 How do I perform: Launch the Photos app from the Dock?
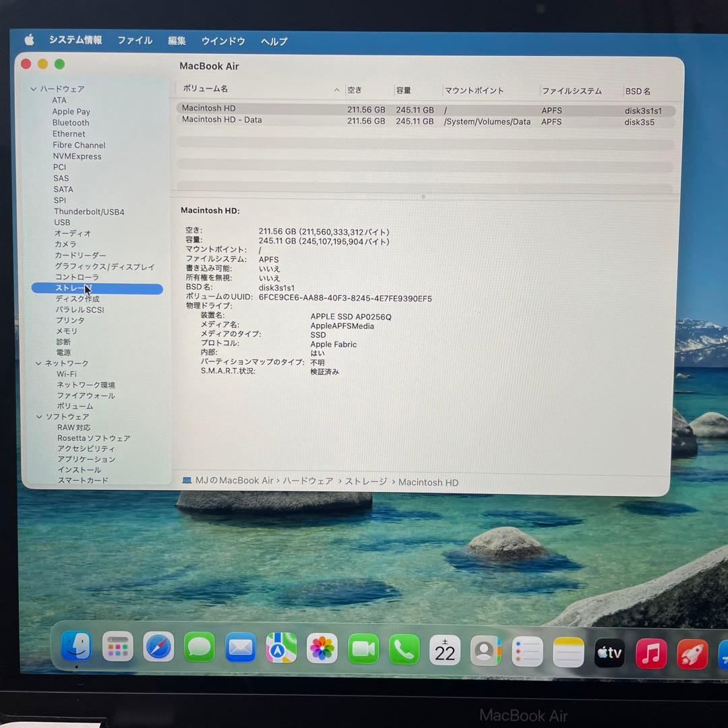(x=322, y=649)
